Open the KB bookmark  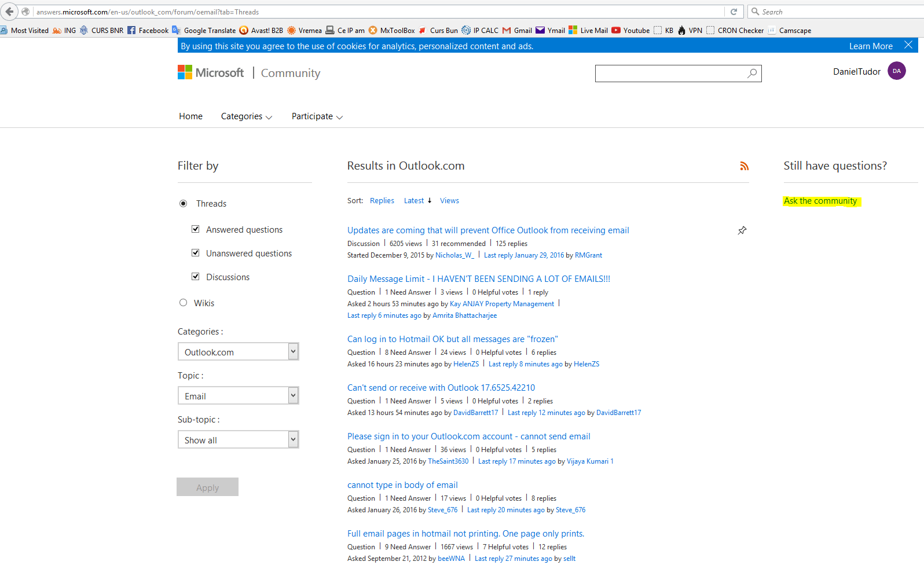coord(663,31)
